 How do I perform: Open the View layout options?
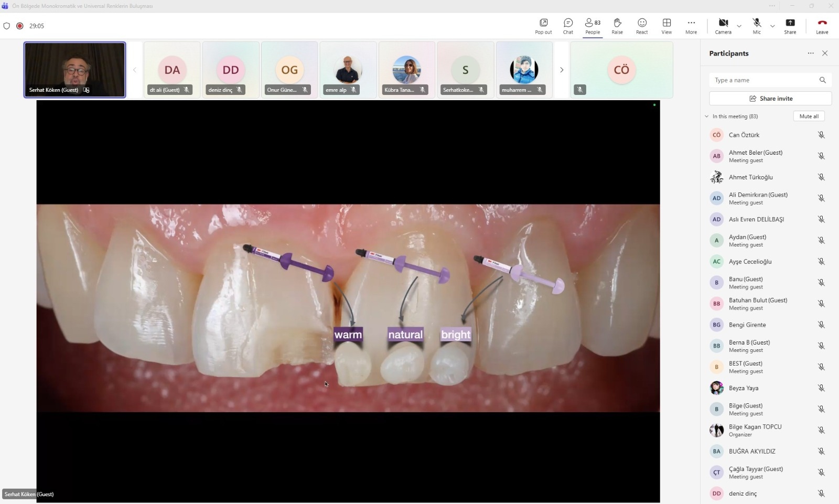[x=666, y=26]
